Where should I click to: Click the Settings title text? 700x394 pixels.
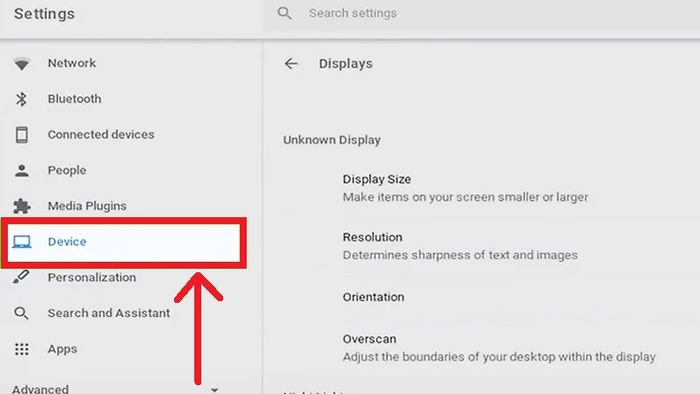click(x=44, y=14)
